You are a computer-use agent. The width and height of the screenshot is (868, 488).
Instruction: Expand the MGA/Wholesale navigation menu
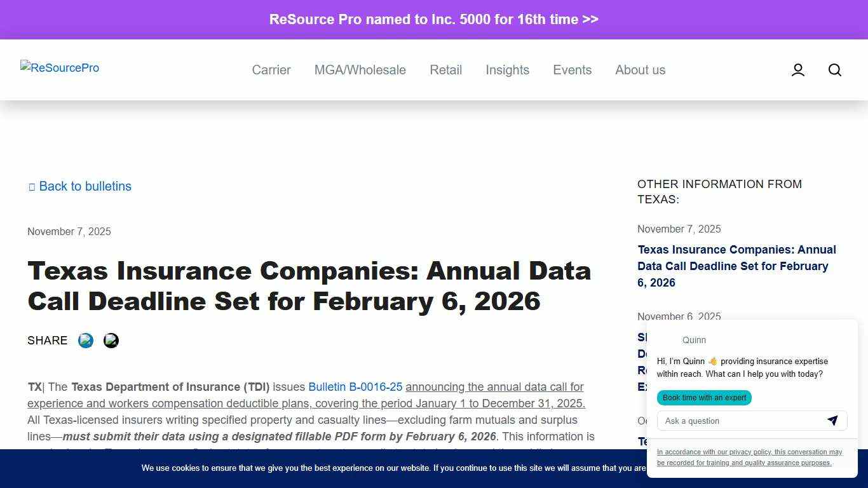[360, 70]
